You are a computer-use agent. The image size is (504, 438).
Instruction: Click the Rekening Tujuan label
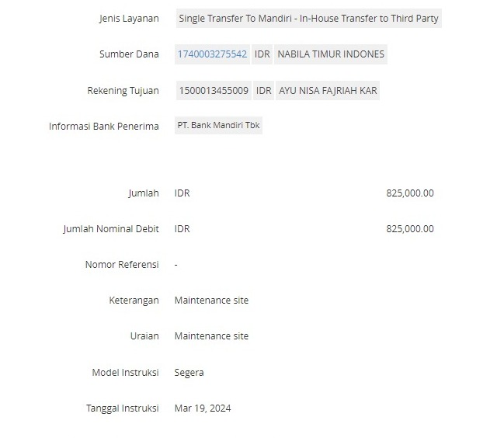click(123, 91)
